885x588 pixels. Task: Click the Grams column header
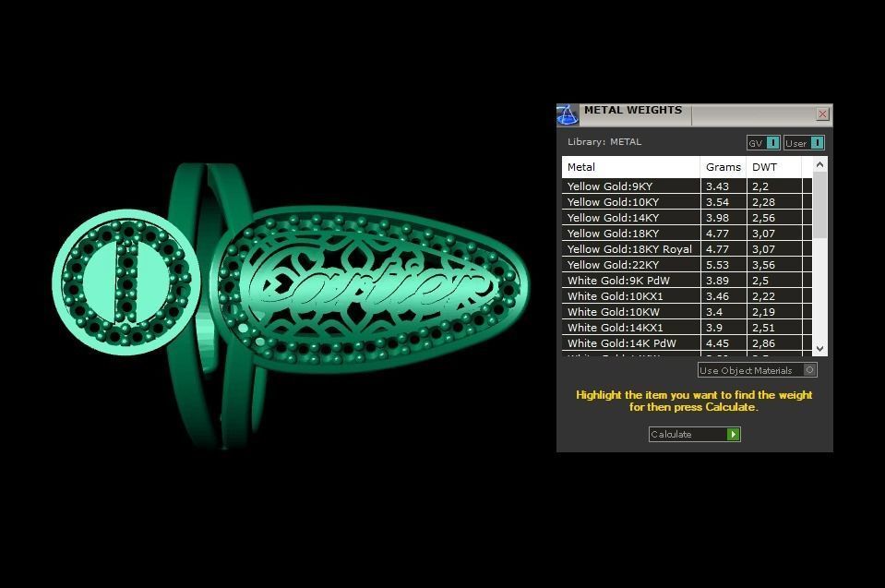724,167
